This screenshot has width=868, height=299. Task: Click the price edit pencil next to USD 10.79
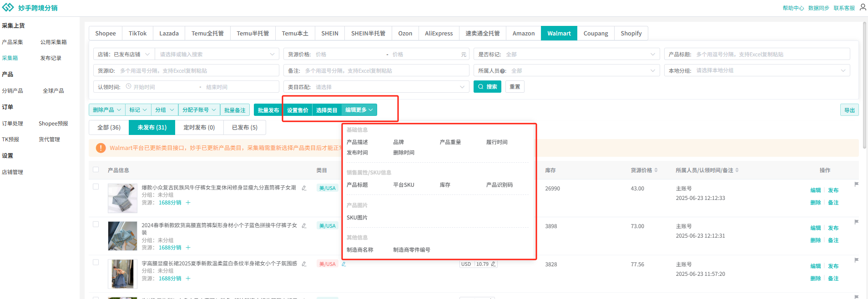[493, 264]
